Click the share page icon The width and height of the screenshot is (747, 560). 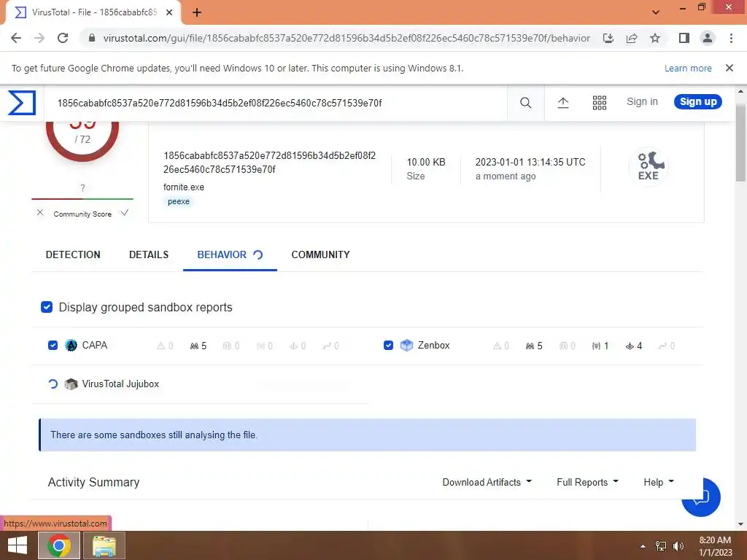pos(632,38)
